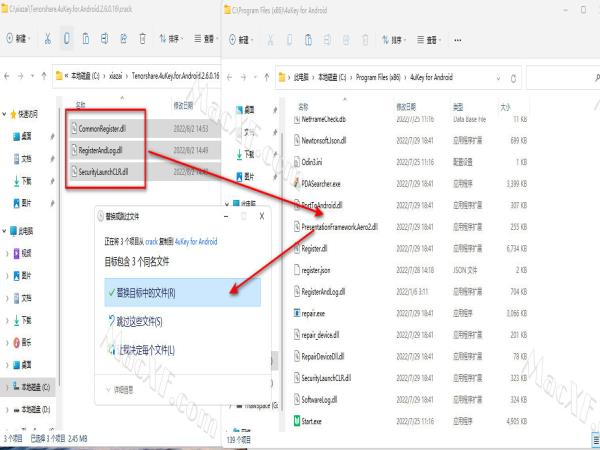Expand Local Disk (D:) tree node

[x=7, y=409]
